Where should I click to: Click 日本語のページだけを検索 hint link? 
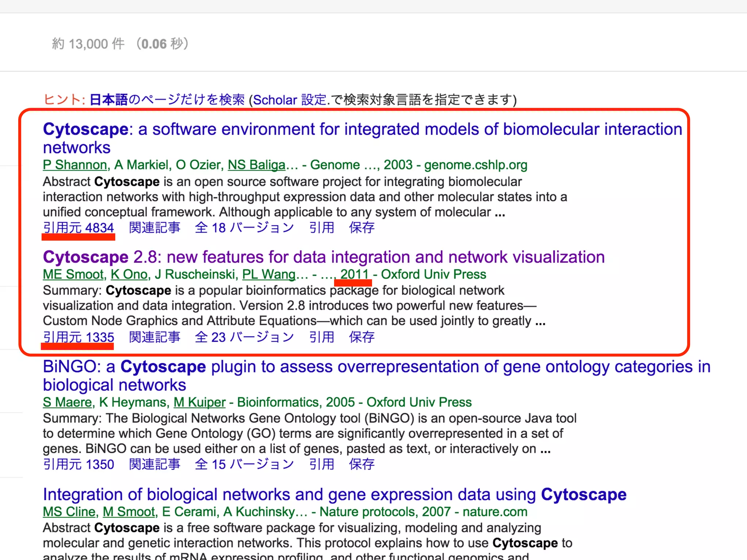[167, 100]
